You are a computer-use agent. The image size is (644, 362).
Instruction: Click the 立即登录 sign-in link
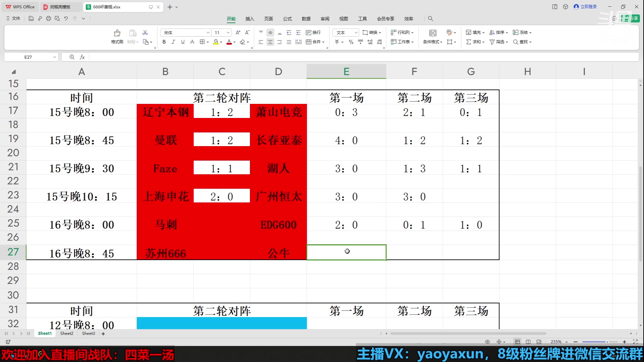coord(585,7)
